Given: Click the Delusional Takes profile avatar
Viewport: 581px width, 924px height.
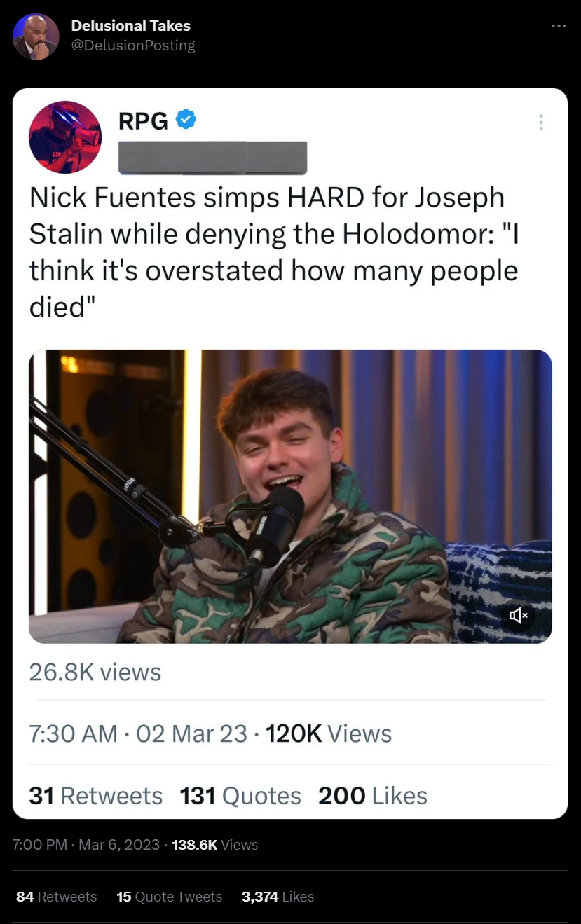Looking at the screenshot, I should (x=36, y=36).
